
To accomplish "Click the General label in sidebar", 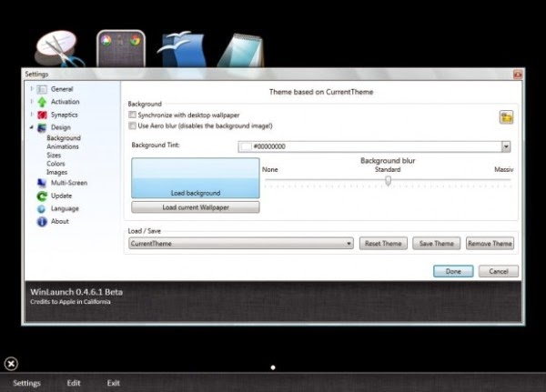I will (62, 89).
